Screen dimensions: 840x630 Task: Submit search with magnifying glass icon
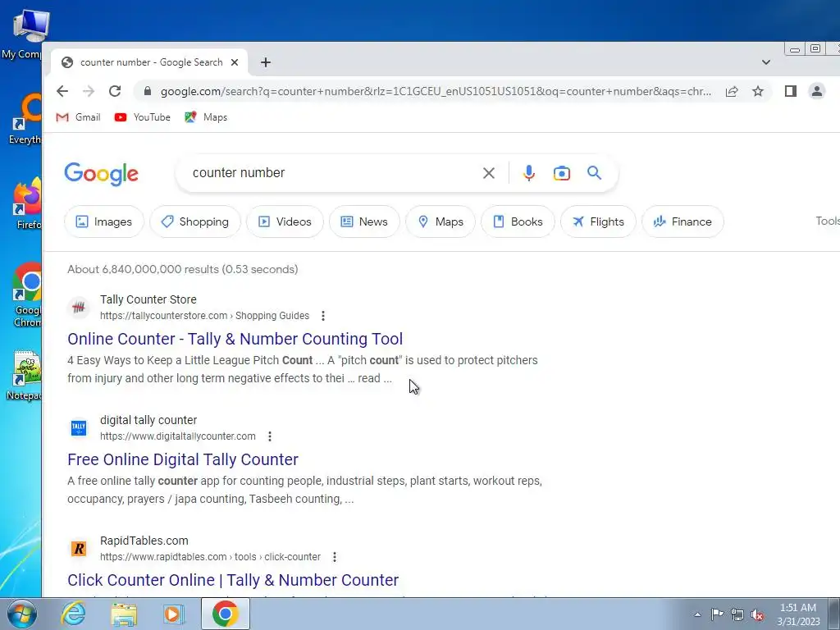[594, 172]
